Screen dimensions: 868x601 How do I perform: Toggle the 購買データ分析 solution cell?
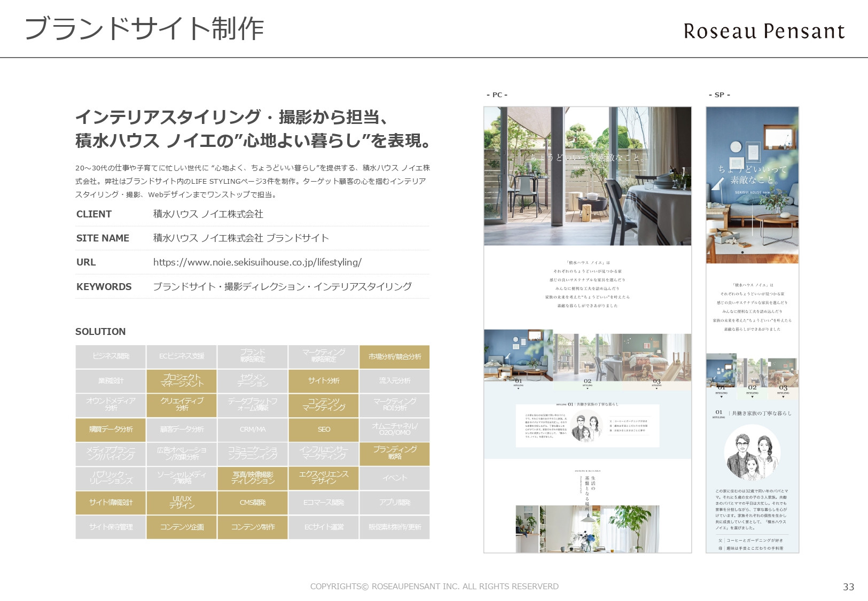click(110, 430)
